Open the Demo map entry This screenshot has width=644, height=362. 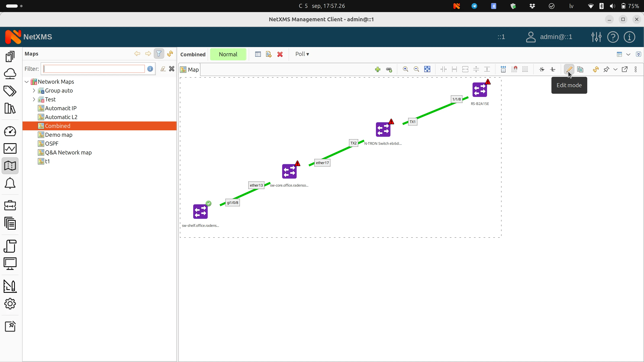tap(58, 135)
